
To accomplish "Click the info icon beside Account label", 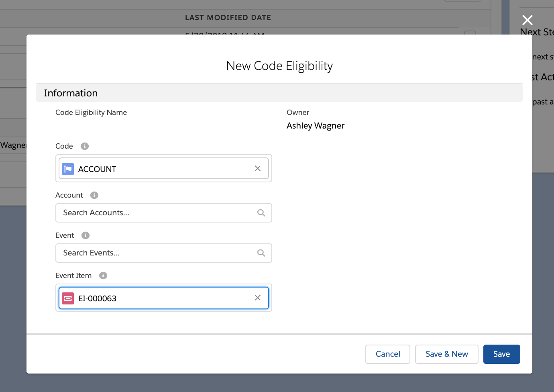I will [94, 195].
